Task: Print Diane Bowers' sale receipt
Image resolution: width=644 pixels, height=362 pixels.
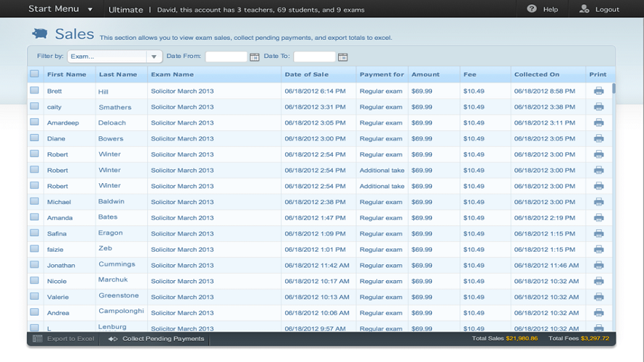Action: point(598,138)
